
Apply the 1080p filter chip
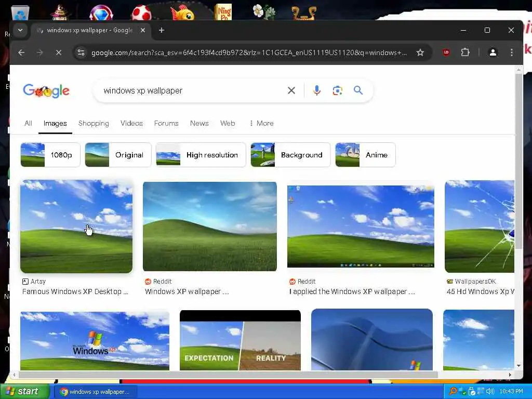pyautogui.click(x=50, y=155)
